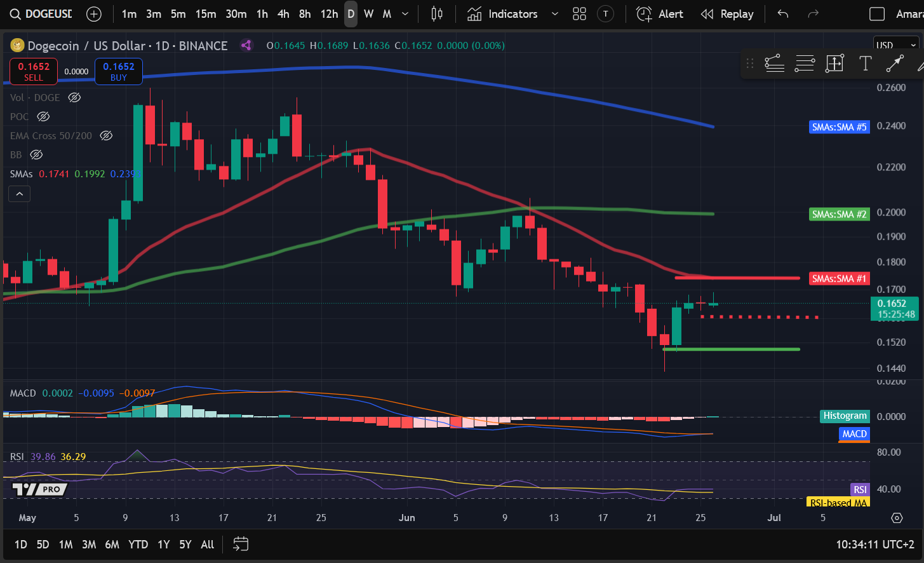Click the SELL 0.1652 button
Image resolution: width=924 pixels, height=563 pixels.
coord(34,71)
